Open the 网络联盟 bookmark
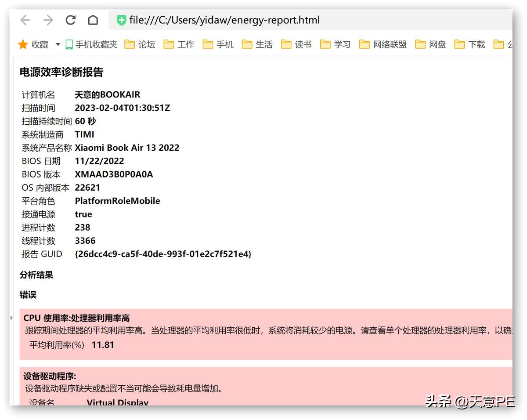The width and height of the screenshot is (527, 420). [x=385, y=44]
